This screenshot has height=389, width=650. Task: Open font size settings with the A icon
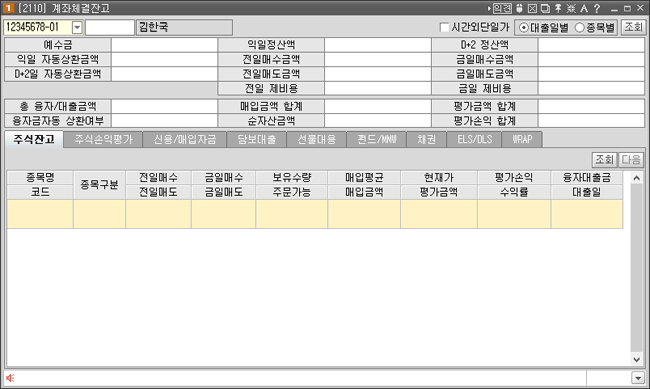[x=584, y=8]
